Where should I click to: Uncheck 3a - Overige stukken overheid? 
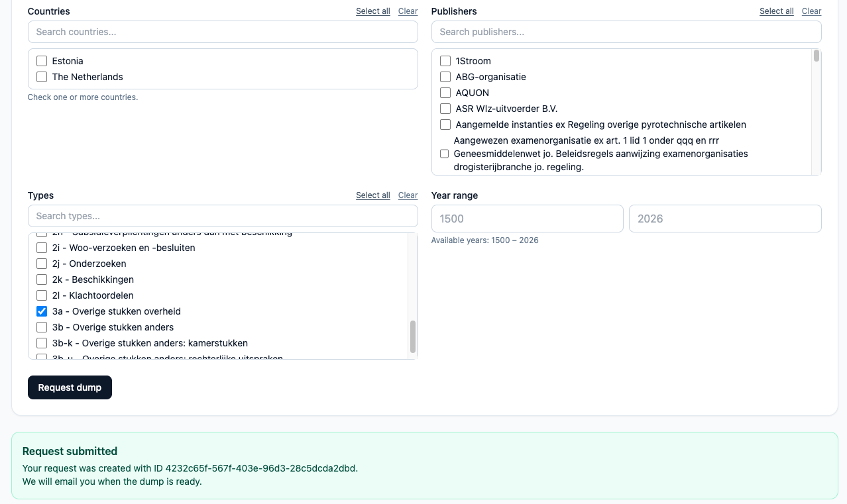point(42,311)
